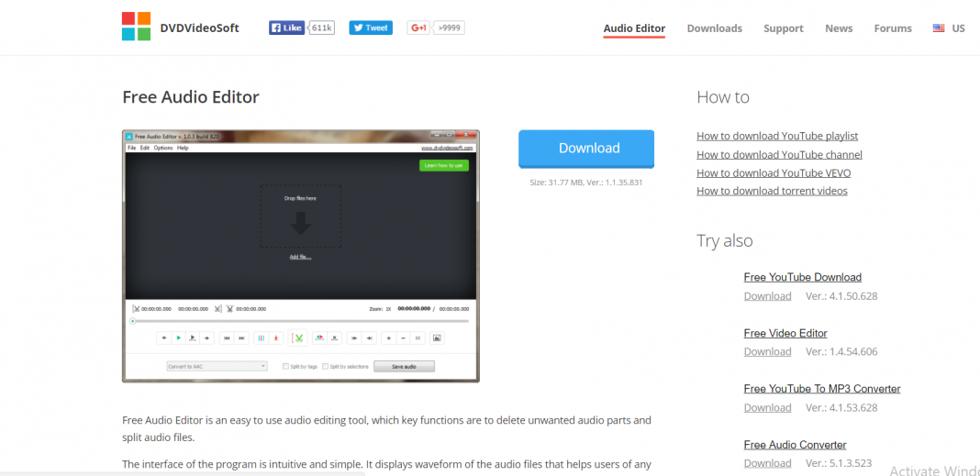Click the crossed-scissors icon before third timecode
Viewport: 980px width, 476px height.
(x=230, y=308)
